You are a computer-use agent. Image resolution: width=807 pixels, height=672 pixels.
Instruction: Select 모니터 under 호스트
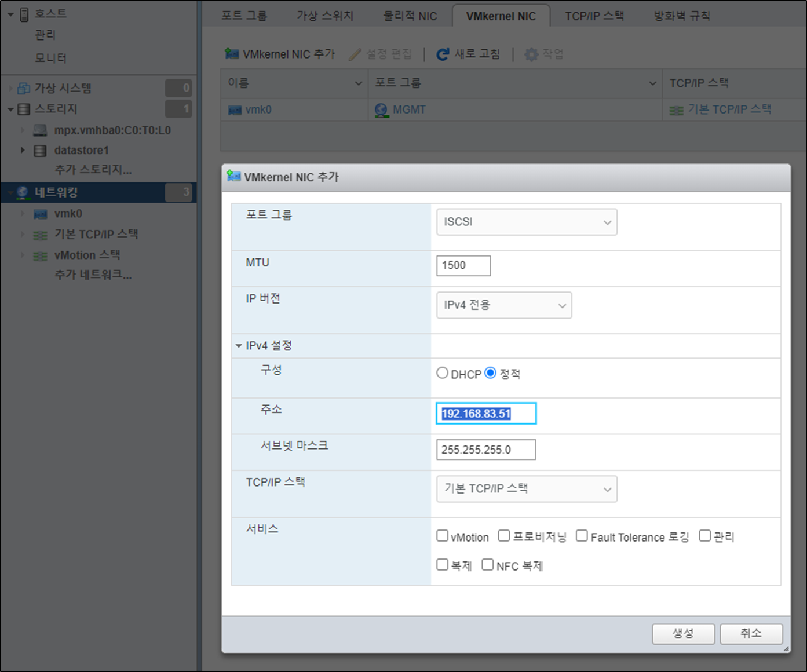pos(51,58)
